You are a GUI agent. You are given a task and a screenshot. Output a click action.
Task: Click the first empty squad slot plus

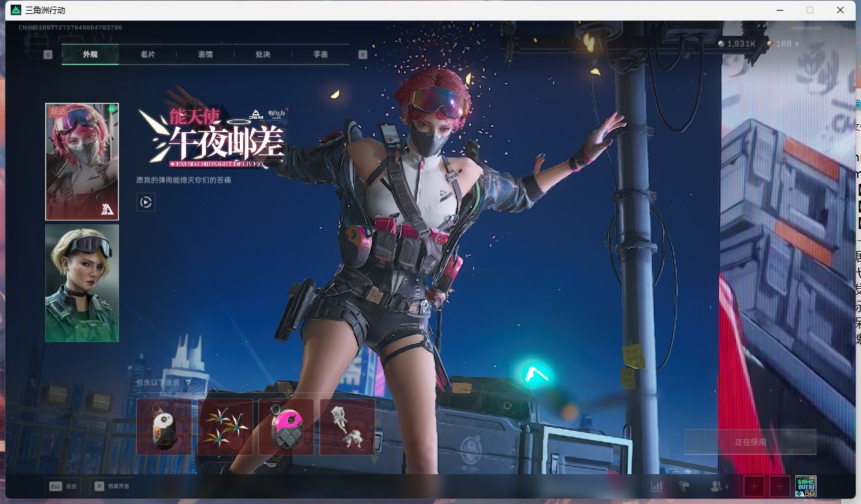[x=753, y=486]
